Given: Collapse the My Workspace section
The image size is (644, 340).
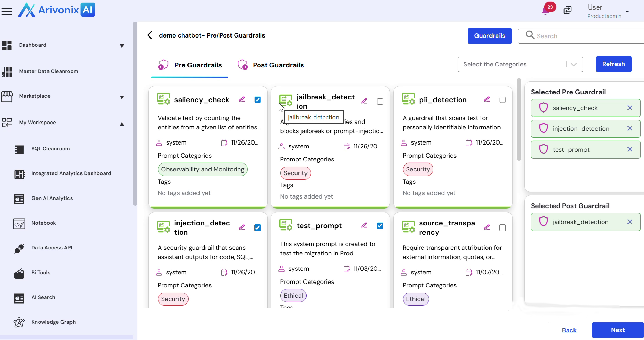Looking at the screenshot, I should [x=122, y=124].
